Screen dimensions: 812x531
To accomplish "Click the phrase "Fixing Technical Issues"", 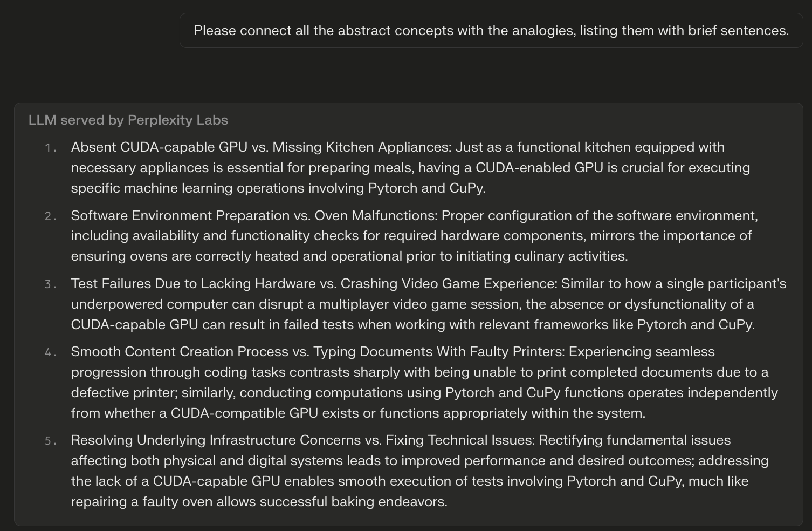I will click(459, 440).
